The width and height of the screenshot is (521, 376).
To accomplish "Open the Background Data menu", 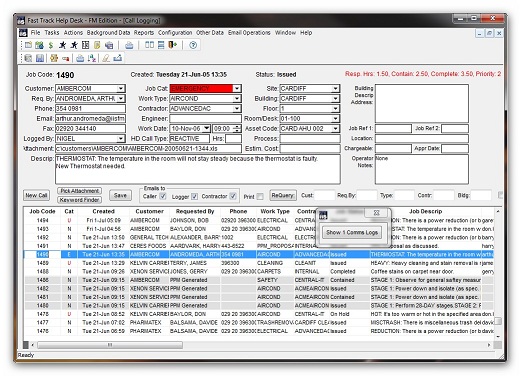I will (108, 33).
